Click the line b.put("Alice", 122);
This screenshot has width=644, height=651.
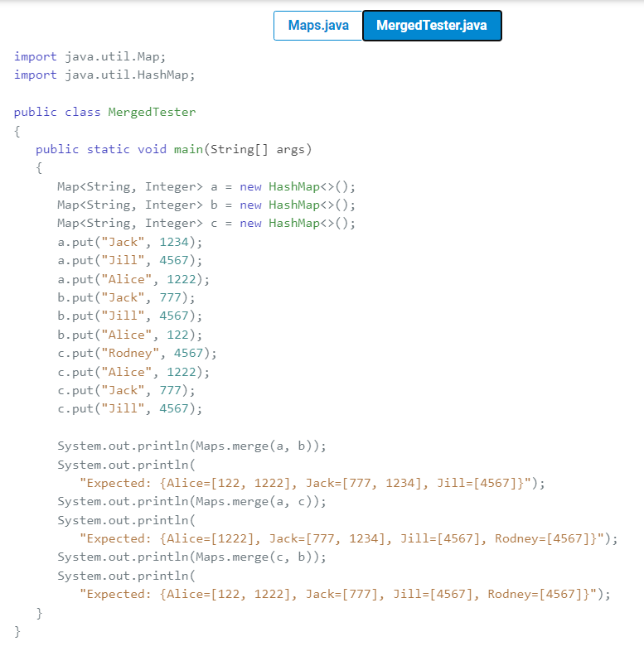click(x=130, y=335)
